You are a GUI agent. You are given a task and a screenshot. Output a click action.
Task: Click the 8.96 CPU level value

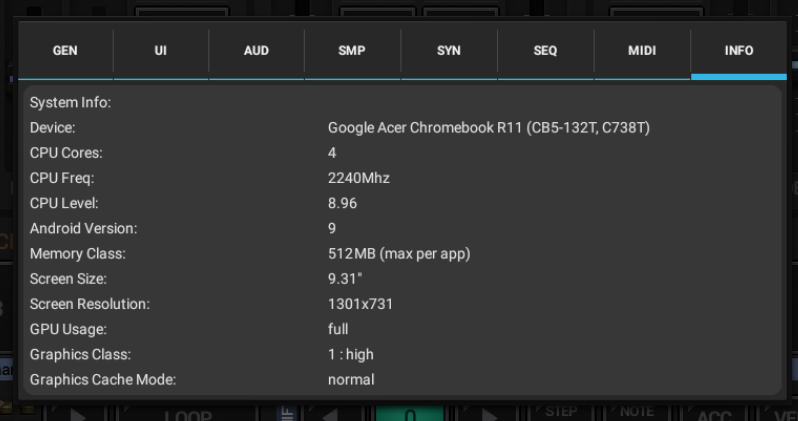click(x=343, y=203)
